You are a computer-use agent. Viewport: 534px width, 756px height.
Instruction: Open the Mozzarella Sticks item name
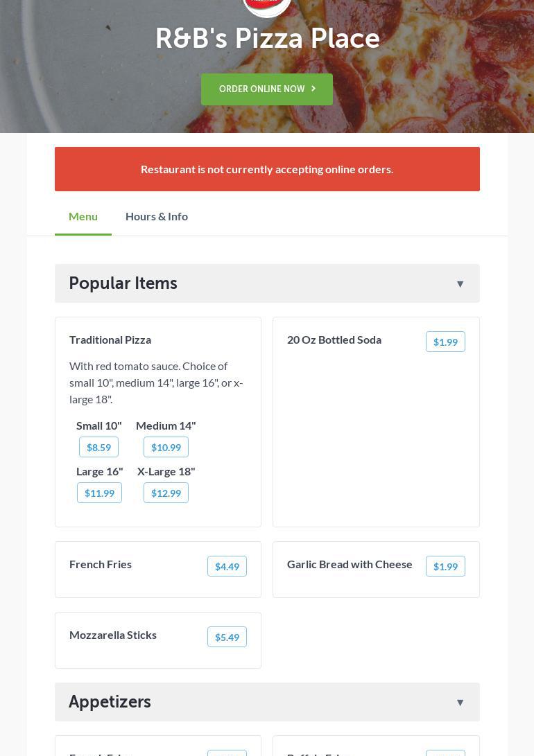[x=113, y=635]
